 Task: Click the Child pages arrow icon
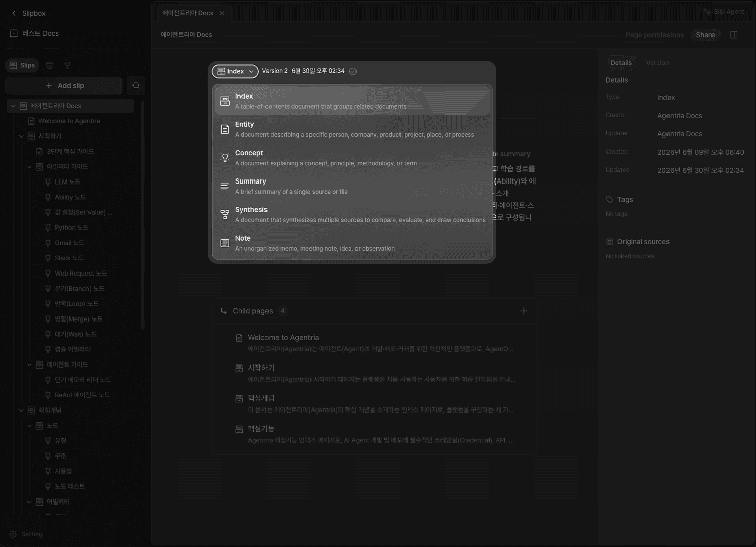(x=224, y=311)
